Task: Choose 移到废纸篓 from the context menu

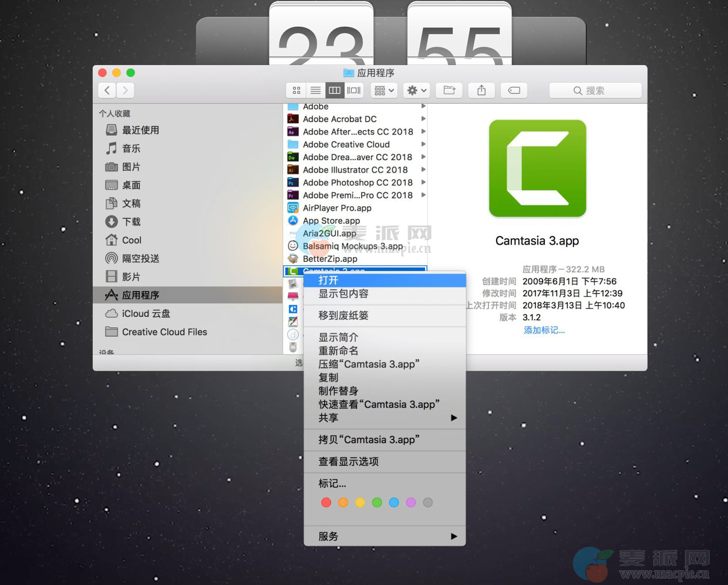Action: click(385, 315)
